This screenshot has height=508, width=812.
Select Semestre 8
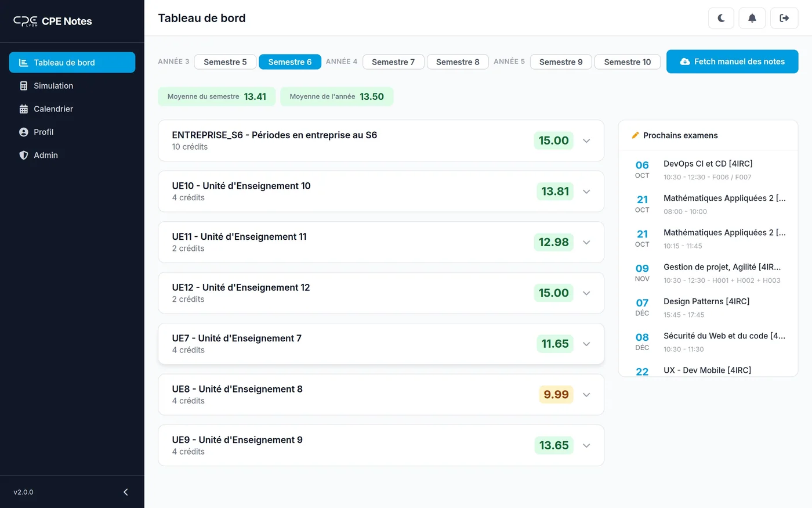(x=458, y=62)
